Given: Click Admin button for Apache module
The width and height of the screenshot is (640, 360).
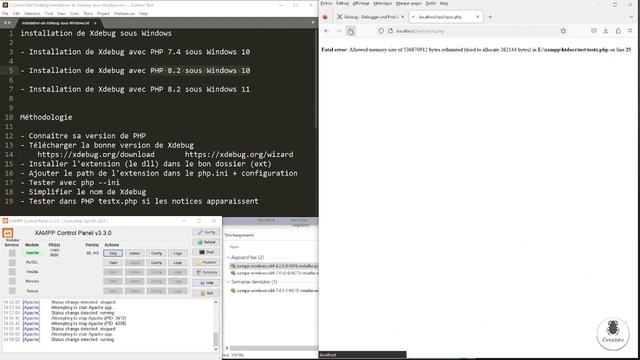Looking at the screenshot, I should click(135, 253).
